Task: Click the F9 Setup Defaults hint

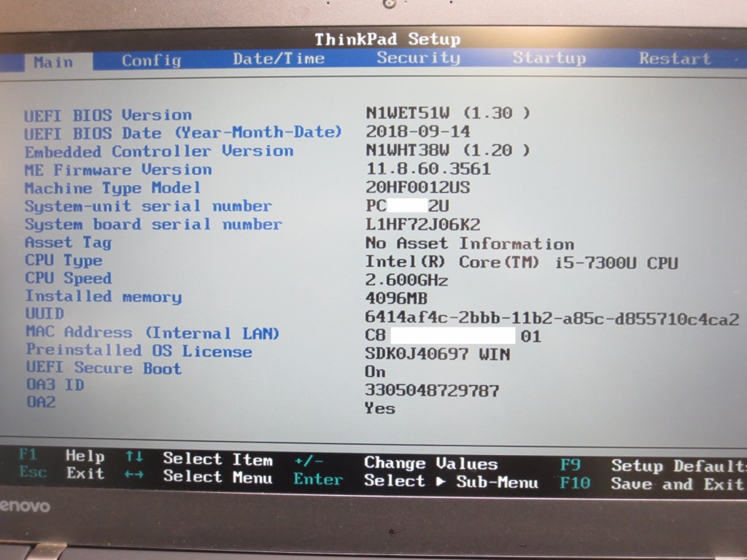Action: [x=653, y=465]
